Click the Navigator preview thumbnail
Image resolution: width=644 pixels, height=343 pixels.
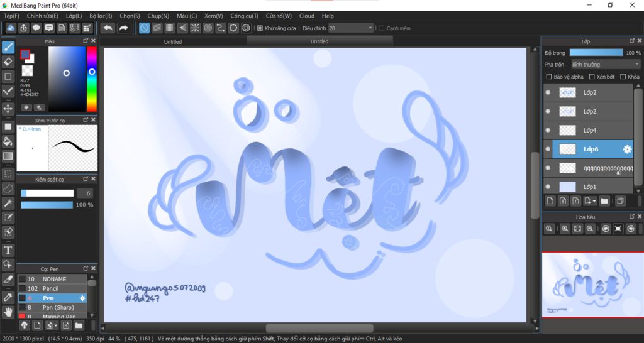pyautogui.click(x=592, y=285)
